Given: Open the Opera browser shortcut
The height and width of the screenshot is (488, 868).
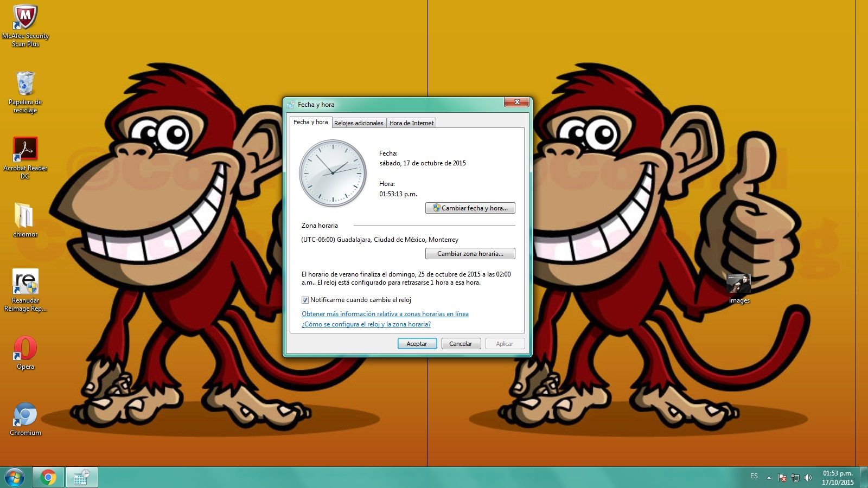Looking at the screenshot, I should 25,349.
